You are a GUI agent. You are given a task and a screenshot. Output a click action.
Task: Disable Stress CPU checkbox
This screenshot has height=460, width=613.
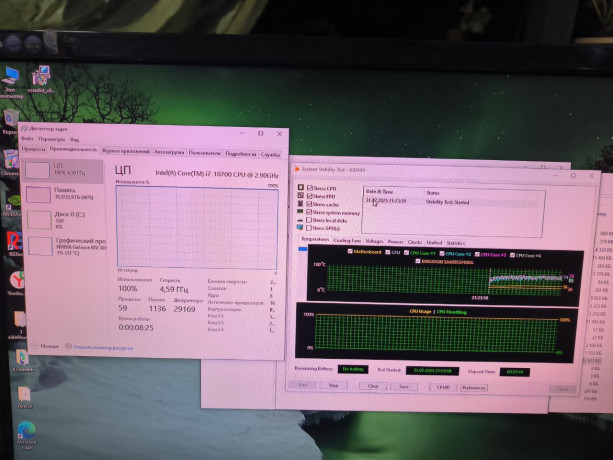pyautogui.click(x=310, y=188)
